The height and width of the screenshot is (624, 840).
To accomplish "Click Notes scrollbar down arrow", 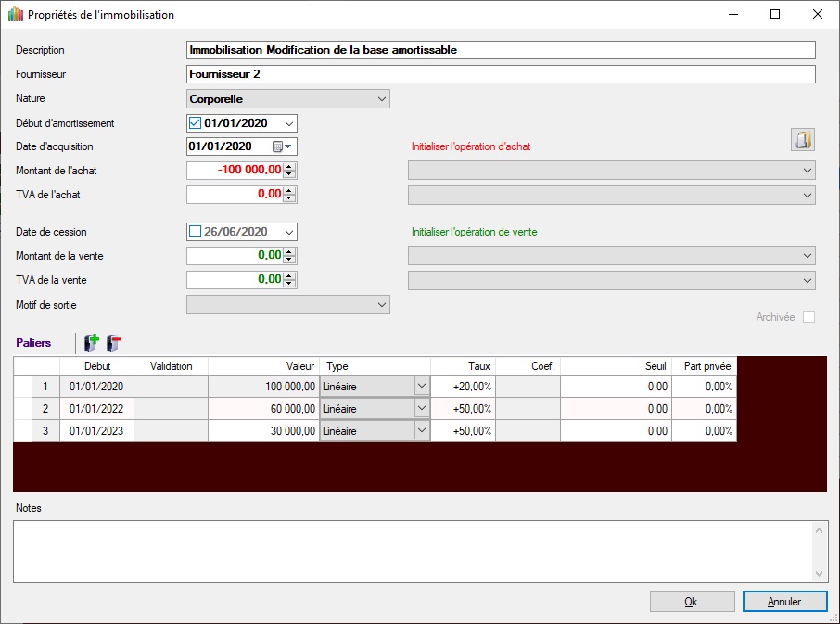I will tap(819, 574).
